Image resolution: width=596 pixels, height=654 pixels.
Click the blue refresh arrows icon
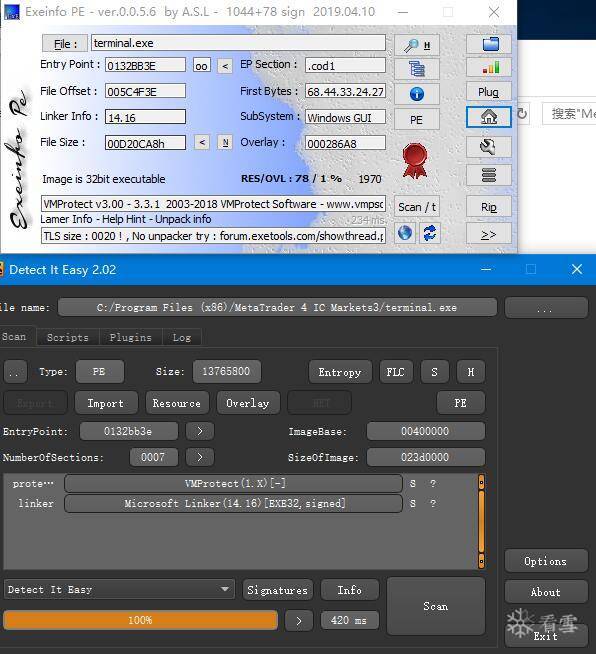point(430,233)
